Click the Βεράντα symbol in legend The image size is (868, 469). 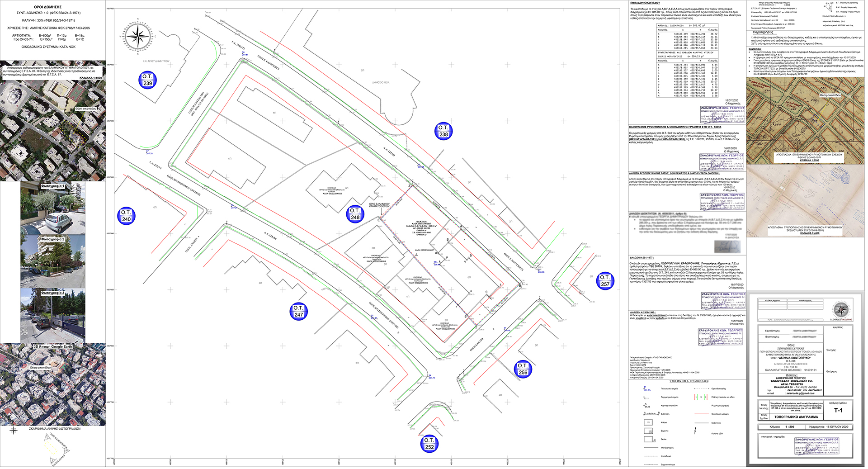pos(648,431)
